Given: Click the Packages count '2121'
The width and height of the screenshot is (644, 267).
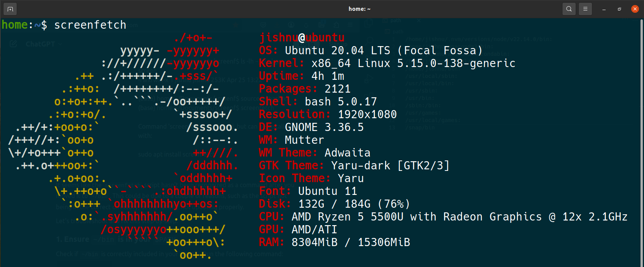Looking at the screenshot, I should pyautogui.click(x=338, y=89).
